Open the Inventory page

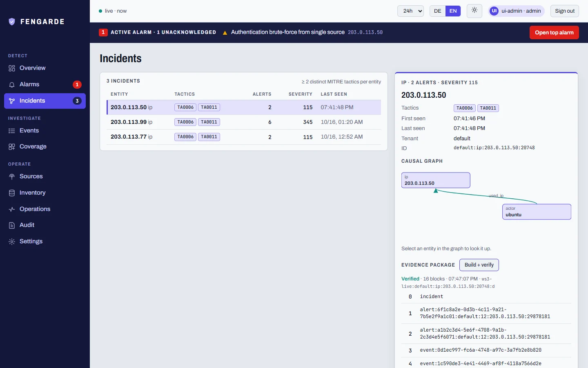click(45, 193)
